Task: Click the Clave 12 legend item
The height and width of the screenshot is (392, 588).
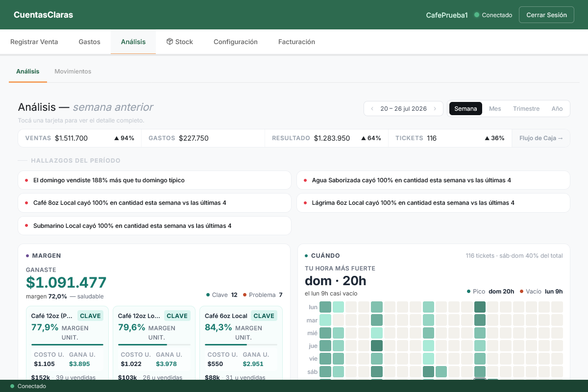Action: coord(222,295)
